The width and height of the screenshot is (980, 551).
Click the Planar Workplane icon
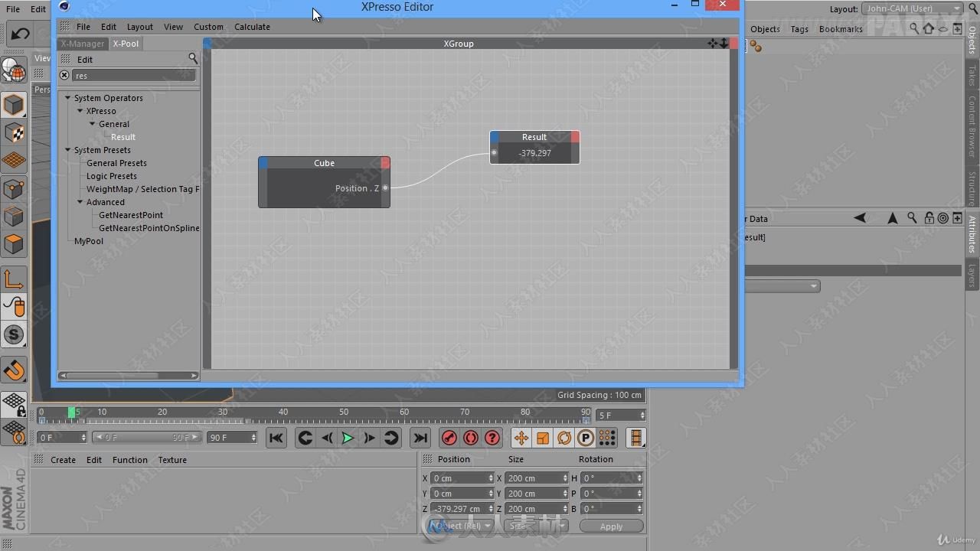(14, 432)
